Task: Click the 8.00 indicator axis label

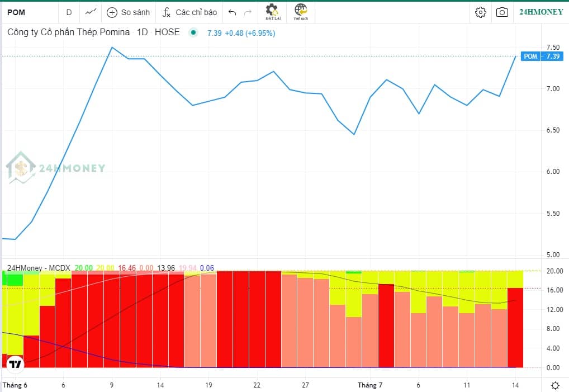Action: tap(553, 329)
